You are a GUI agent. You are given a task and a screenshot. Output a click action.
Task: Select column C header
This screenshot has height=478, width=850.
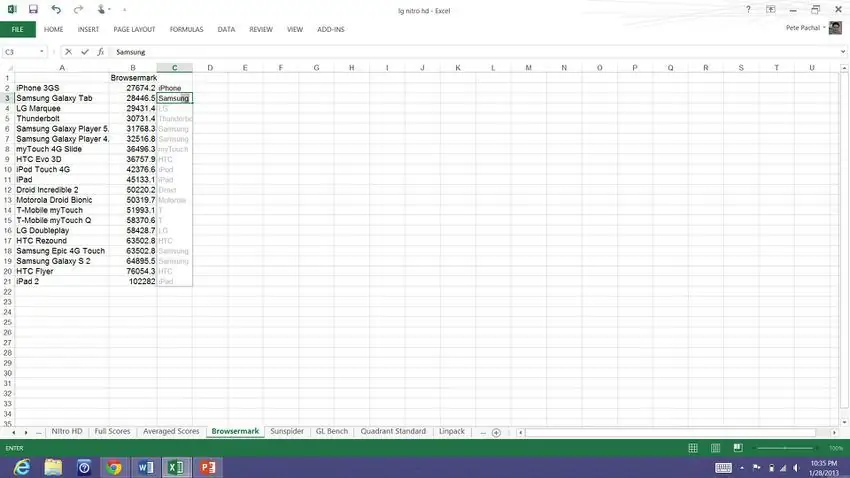point(175,68)
